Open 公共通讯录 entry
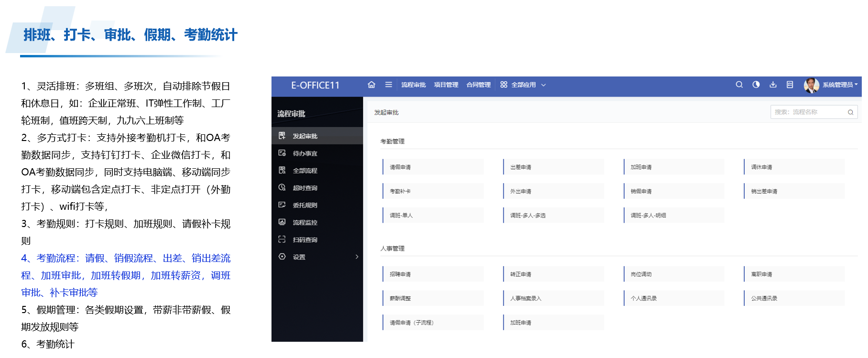 [794, 298]
